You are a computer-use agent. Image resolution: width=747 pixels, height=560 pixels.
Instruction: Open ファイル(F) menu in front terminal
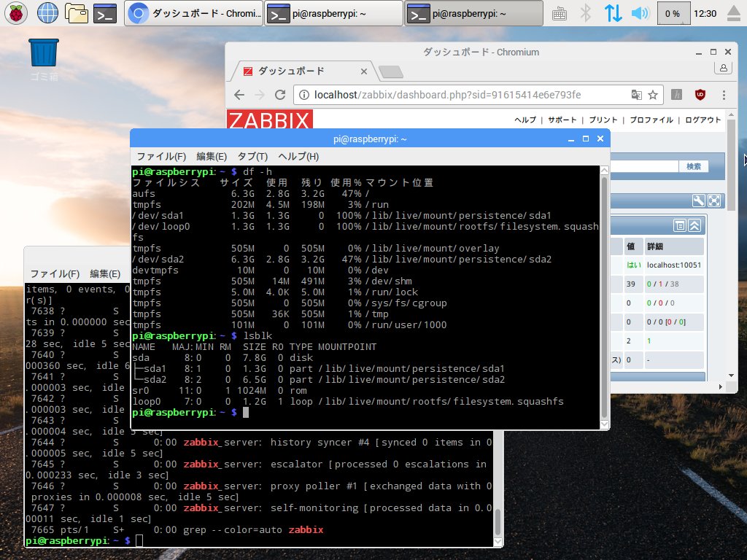pyautogui.click(x=161, y=157)
